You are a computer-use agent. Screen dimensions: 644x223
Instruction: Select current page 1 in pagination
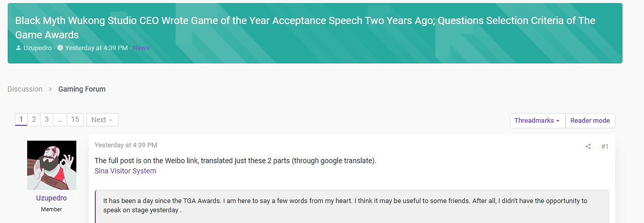pyautogui.click(x=21, y=120)
